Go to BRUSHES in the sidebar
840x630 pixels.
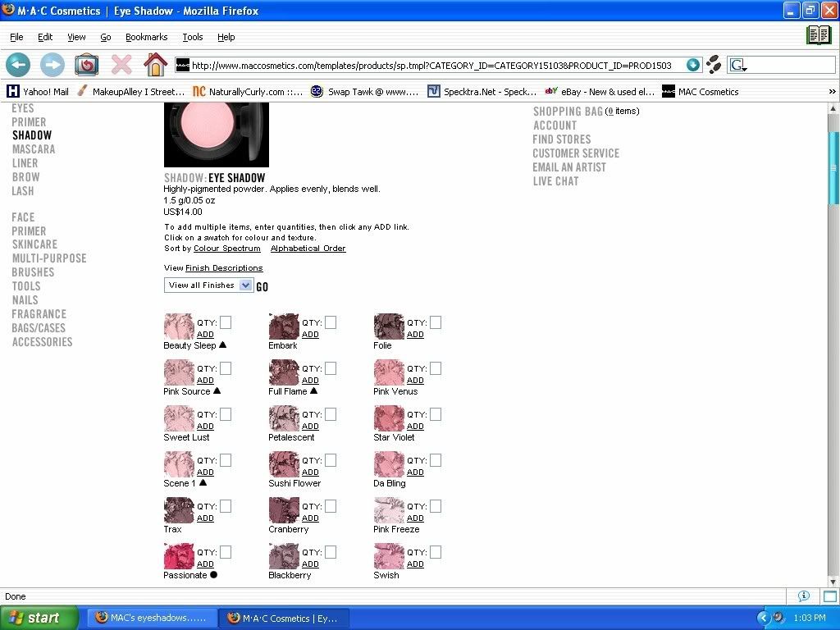33,272
